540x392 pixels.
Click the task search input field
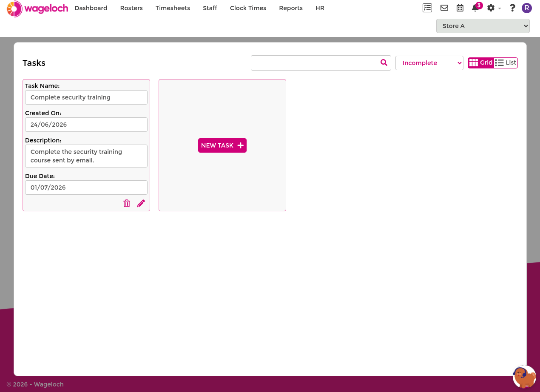[321, 63]
